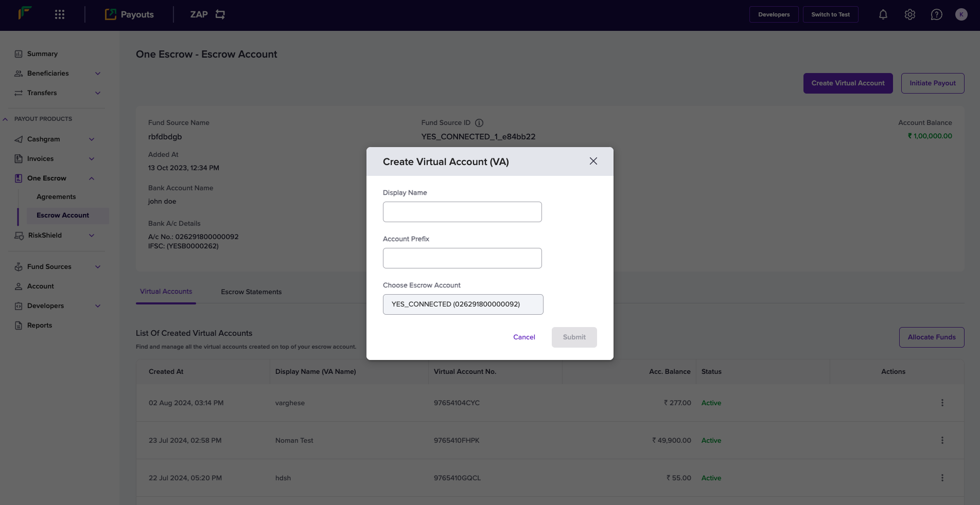Click the Cancel link in dialog
The height and width of the screenshot is (505, 980).
(x=524, y=337)
